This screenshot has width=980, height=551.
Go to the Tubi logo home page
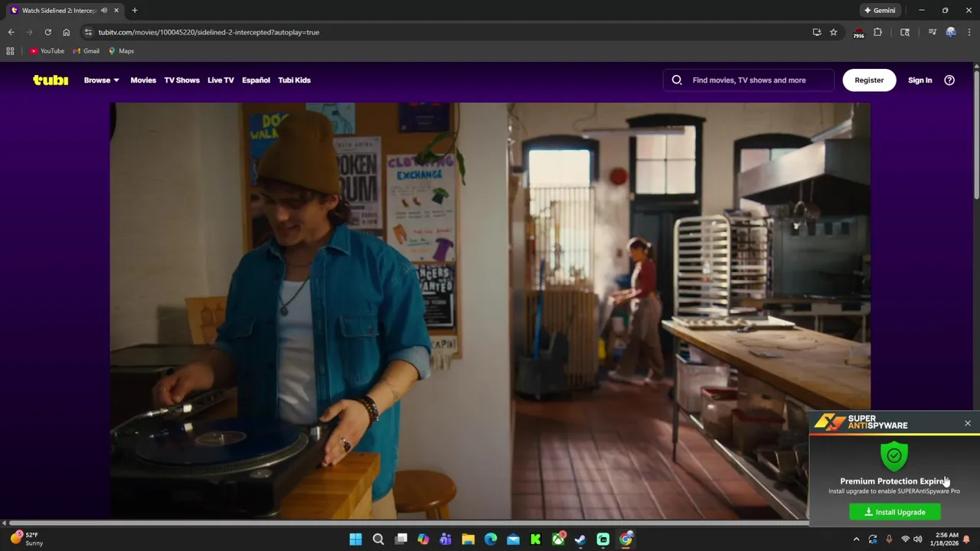click(51, 80)
